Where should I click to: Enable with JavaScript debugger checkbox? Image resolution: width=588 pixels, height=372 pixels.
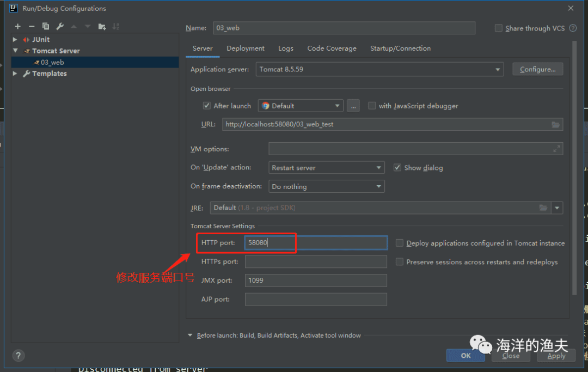tap(372, 106)
